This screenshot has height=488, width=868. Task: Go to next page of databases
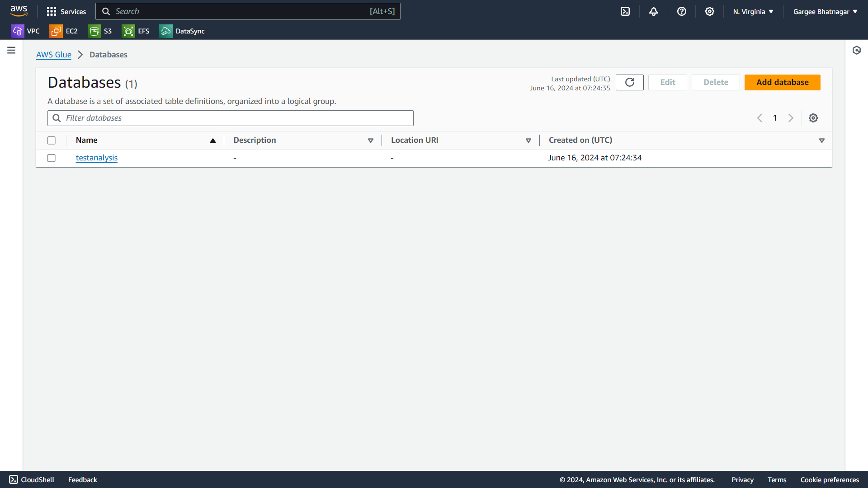pos(791,118)
